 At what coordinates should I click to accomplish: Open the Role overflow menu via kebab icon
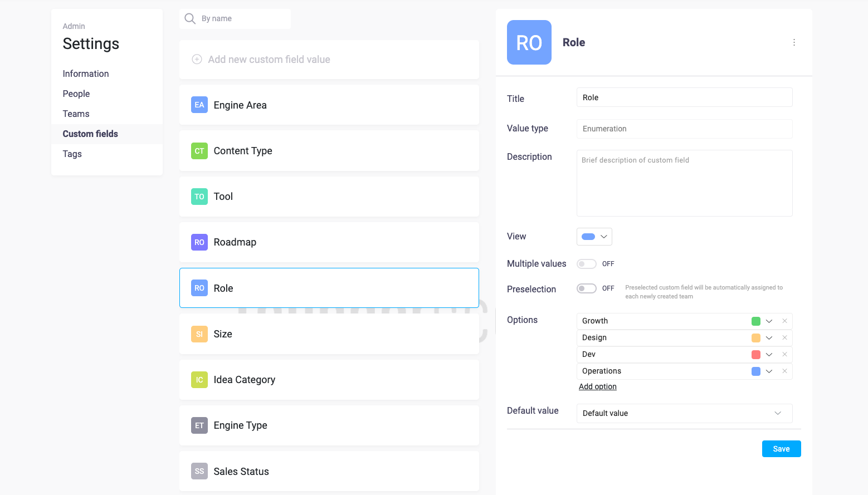[x=794, y=42]
